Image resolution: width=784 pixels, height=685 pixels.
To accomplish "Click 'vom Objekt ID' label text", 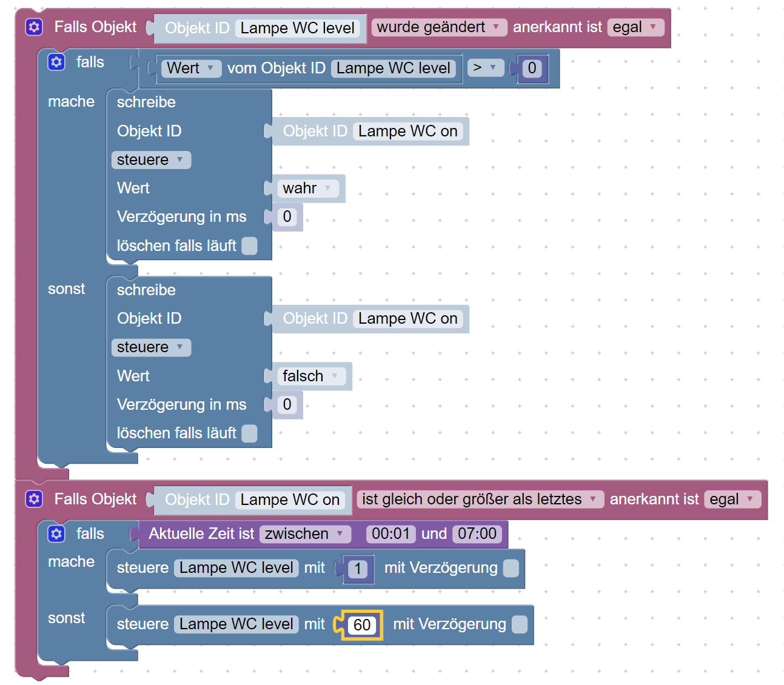I will click(x=276, y=68).
